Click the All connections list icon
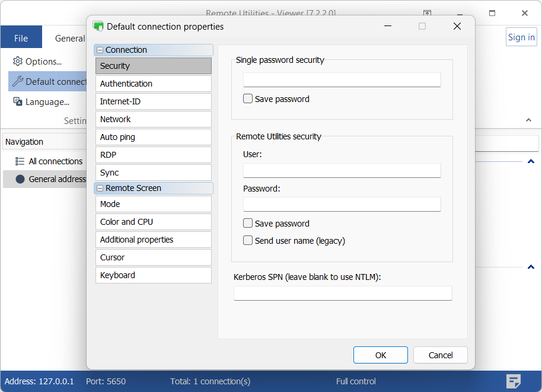 point(20,161)
